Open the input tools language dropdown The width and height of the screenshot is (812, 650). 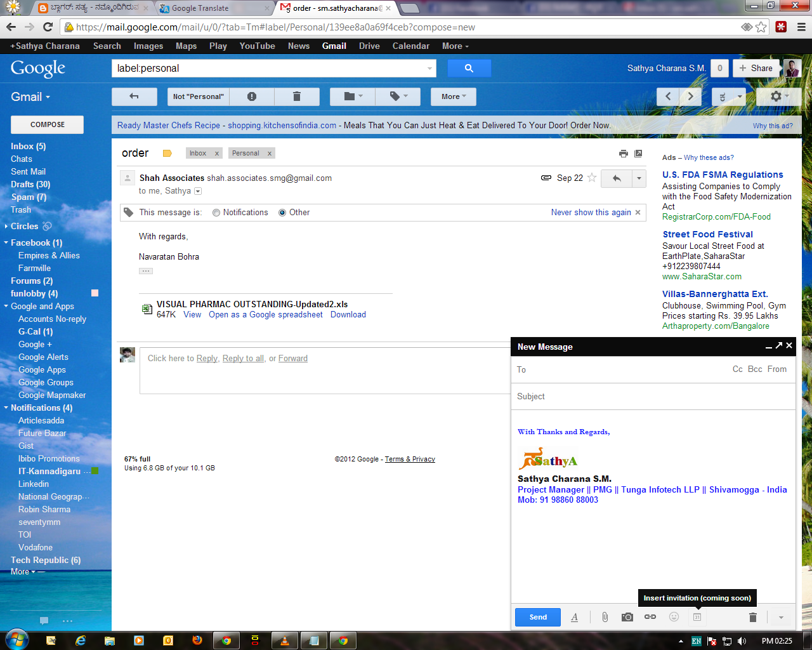740,96
